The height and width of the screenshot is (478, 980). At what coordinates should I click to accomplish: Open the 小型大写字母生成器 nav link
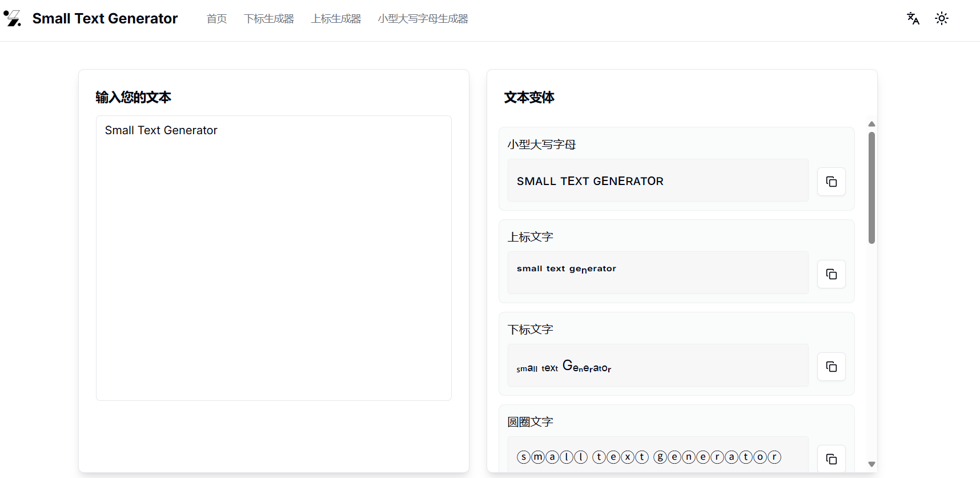pos(423,19)
